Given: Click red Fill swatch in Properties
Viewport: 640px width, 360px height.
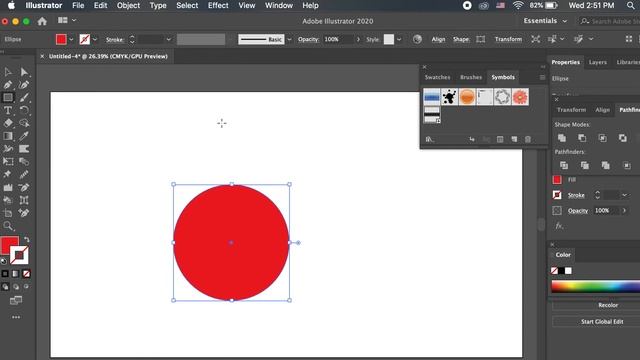Looking at the screenshot, I should pos(557,180).
